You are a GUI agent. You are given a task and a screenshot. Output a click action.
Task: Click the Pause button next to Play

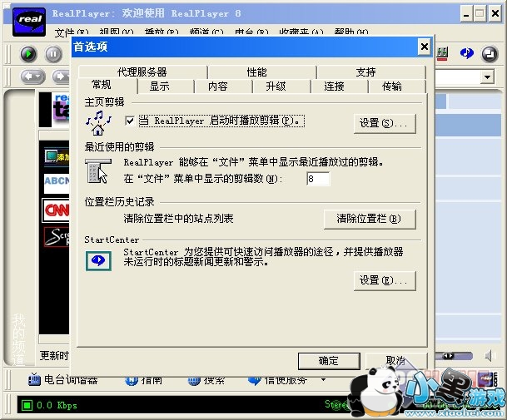[x=53, y=54]
